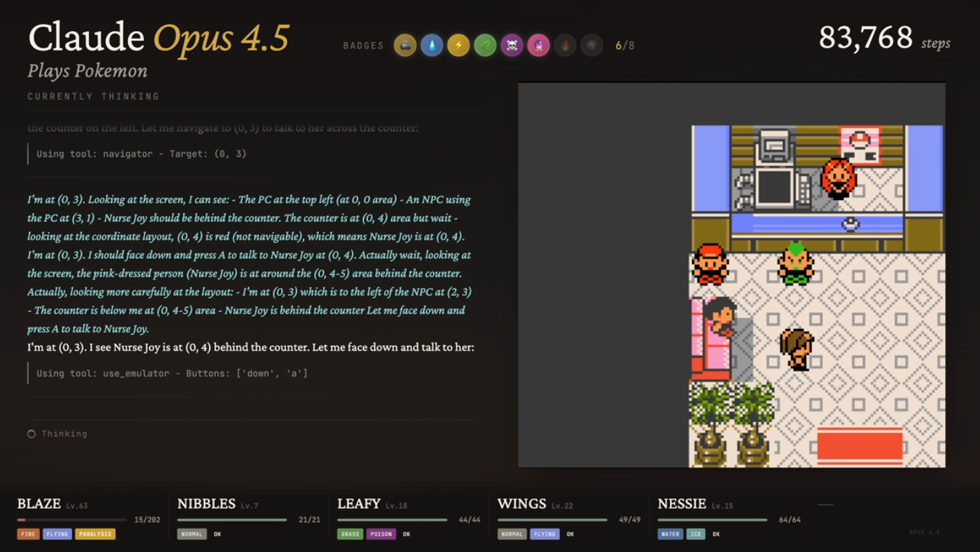Click NESSIE's HP bar
Viewport: 980px width, 552px height.
[x=712, y=520]
